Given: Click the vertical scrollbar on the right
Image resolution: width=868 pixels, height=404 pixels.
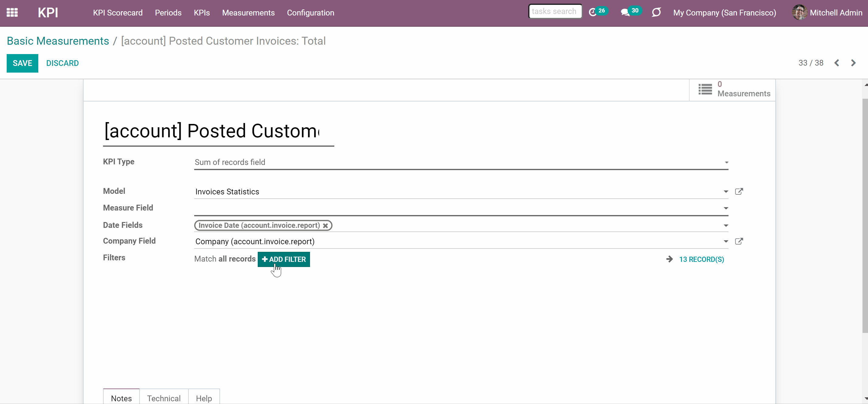Looking at the screenshot, I should pos(865,215).
